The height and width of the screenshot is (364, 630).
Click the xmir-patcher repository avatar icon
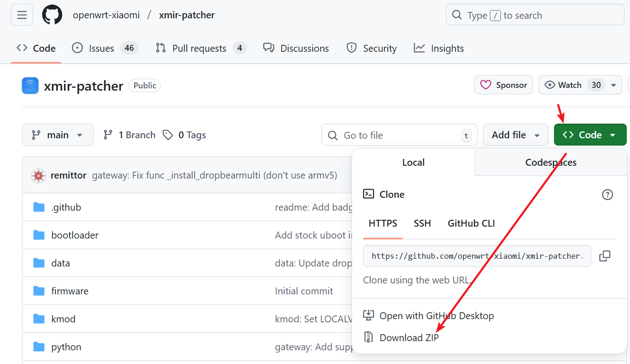(30, 86)
